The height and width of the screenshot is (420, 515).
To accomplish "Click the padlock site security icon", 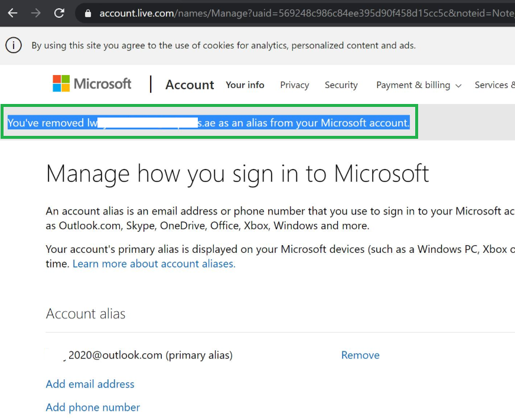I will click(87, 13).
